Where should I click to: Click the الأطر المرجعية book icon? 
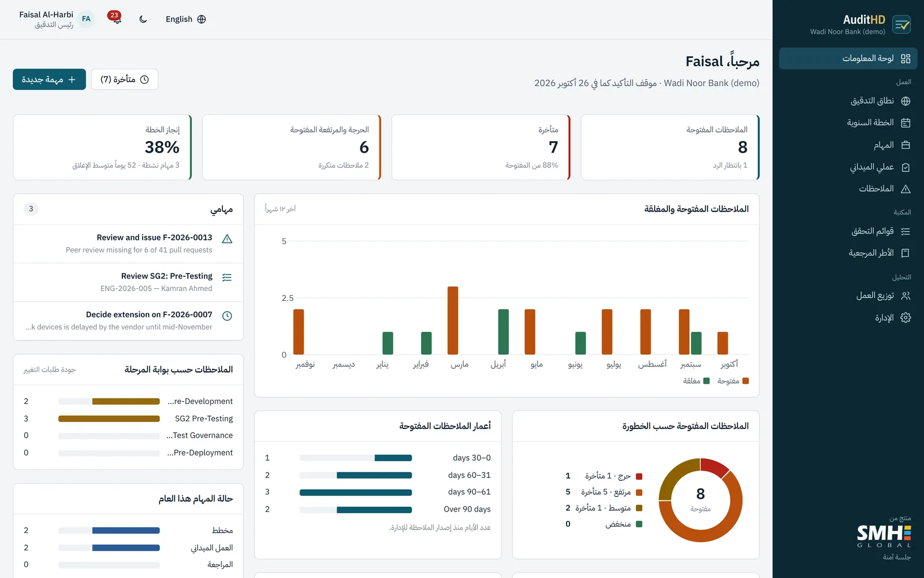pos(906,253)
